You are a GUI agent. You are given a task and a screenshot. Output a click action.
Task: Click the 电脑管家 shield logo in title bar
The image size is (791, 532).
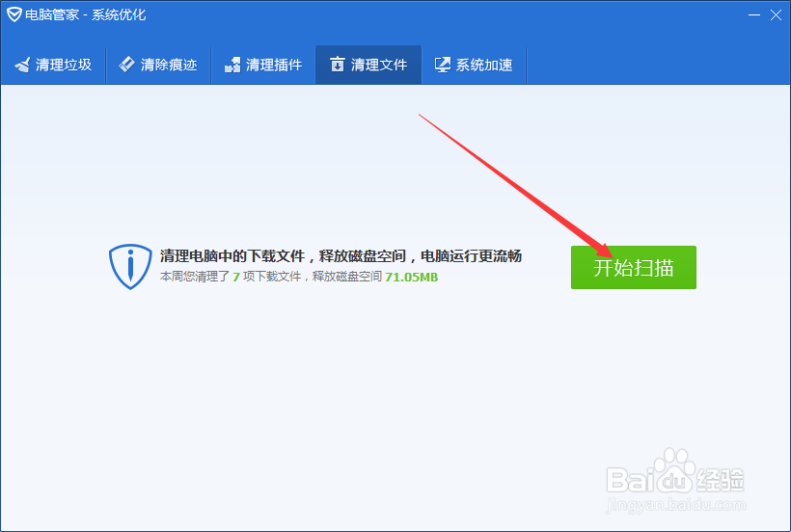click(x=14, y=14)
